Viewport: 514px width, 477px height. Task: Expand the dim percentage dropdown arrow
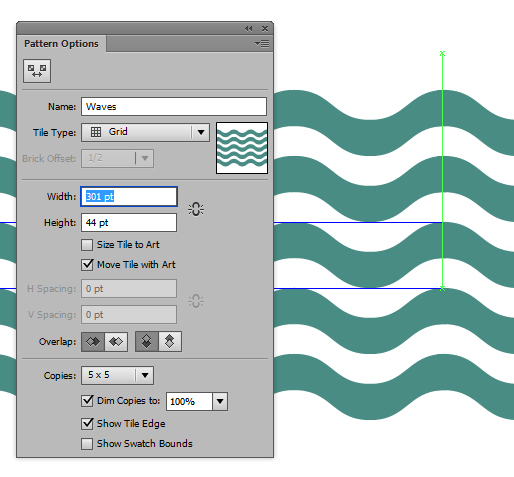[220, 401]
